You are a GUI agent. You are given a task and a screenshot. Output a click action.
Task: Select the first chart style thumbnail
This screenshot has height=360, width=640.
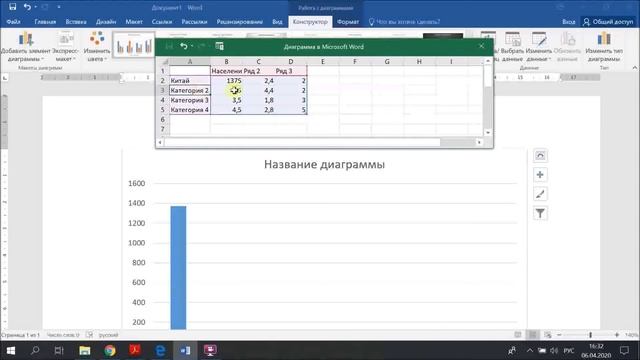pos(134,45)
